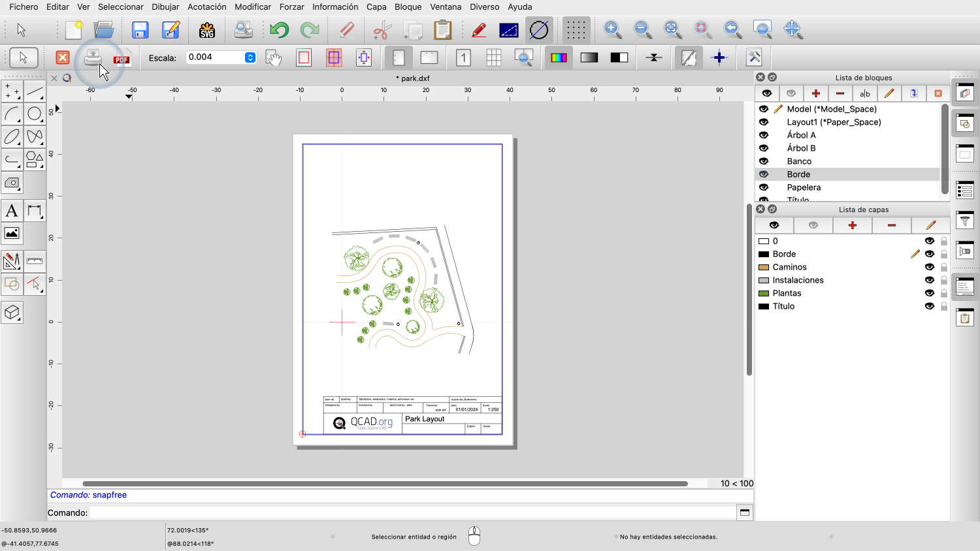Toggle visibility of the Banco block

[764, 161]
